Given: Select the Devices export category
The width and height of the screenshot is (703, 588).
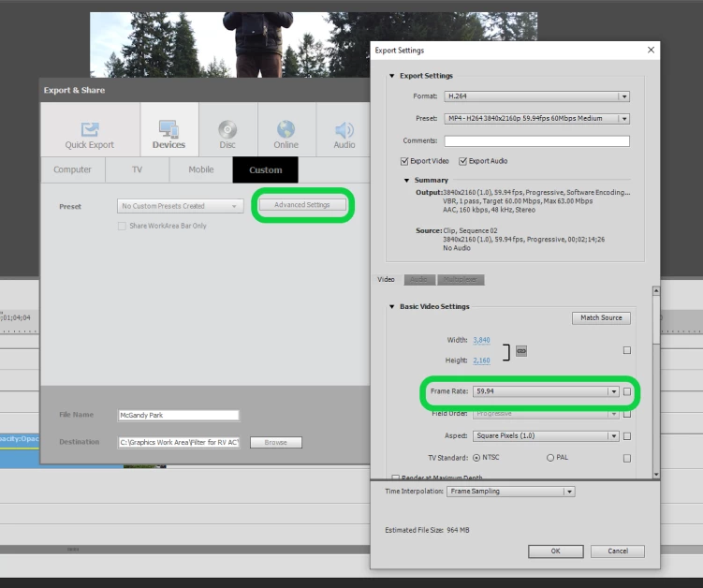Looking at the screenshot, I should pos(169,129).
